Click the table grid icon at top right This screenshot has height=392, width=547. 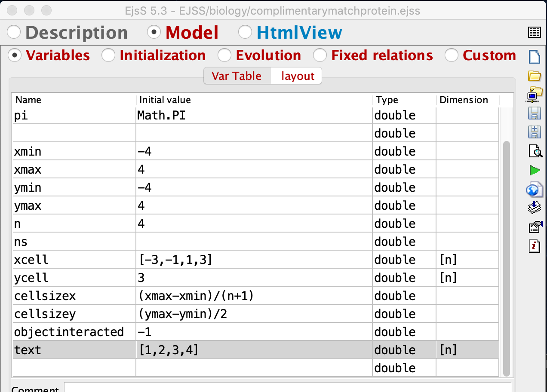pyautogui.click(x=534, y=32)
